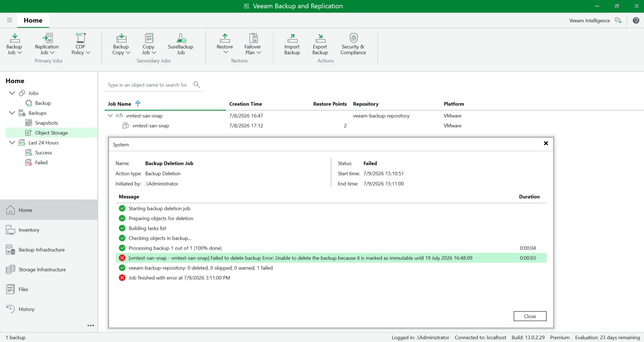This screenshot has width=644, height=342.
Task: Select the Checking objects in backup message
Action: (x=160, y=238)
